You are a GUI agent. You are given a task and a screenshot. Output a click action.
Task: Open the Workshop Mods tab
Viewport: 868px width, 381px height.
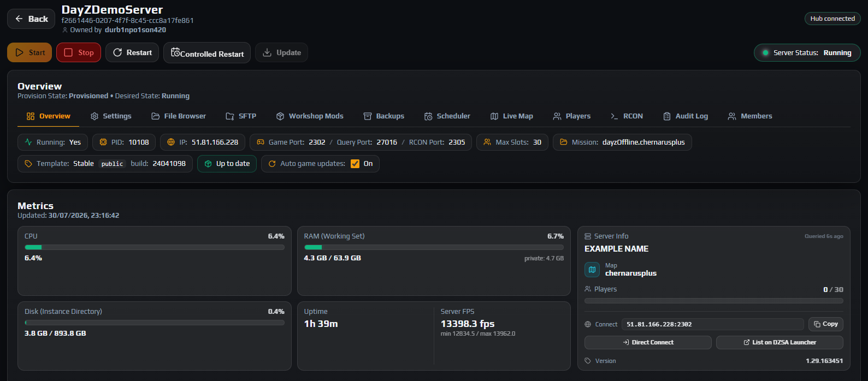point(310,116)
